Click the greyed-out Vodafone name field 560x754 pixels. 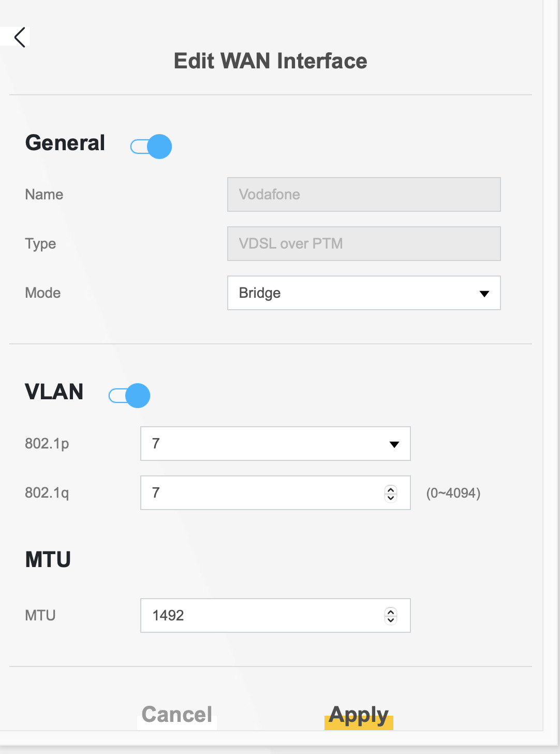[364, 195]
